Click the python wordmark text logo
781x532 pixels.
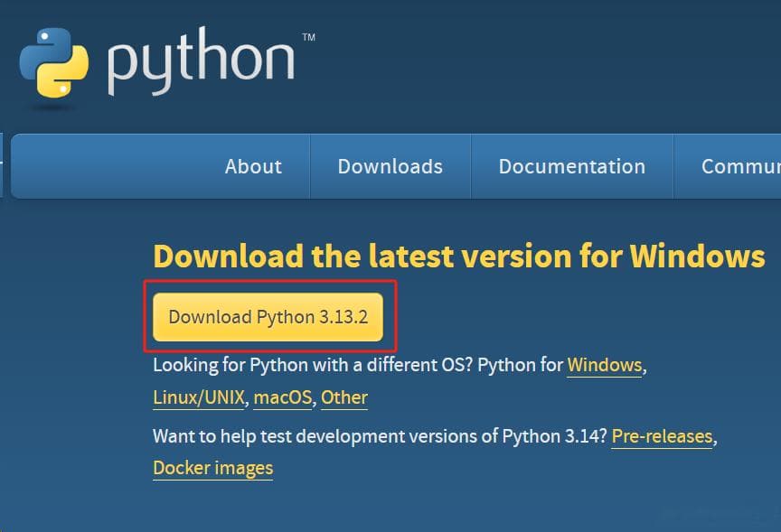201,61
